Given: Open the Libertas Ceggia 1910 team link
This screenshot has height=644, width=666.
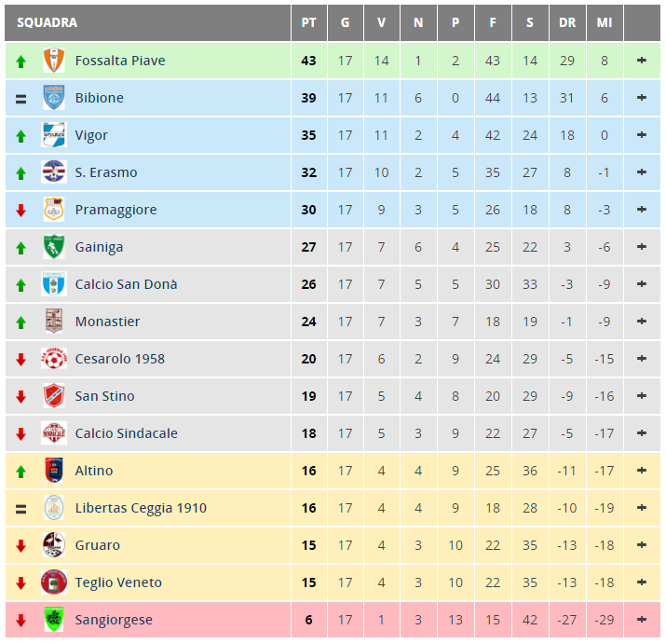Looking at the screenshot, I should [x=141, y=508].
